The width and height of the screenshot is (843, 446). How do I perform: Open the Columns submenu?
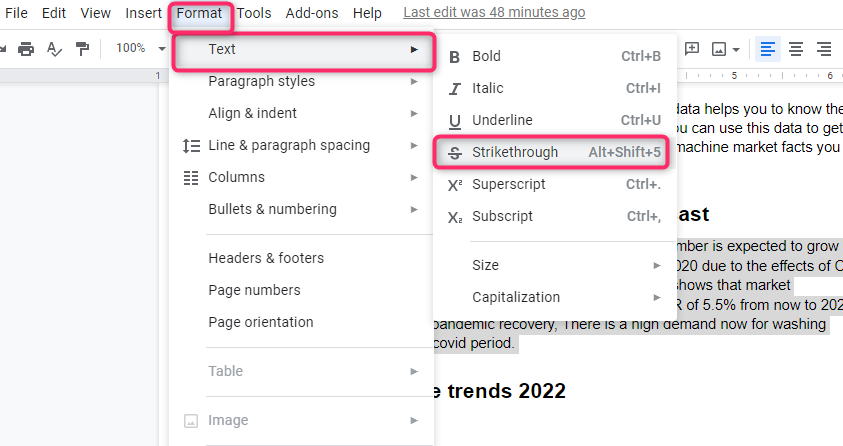tap(301, 177)
